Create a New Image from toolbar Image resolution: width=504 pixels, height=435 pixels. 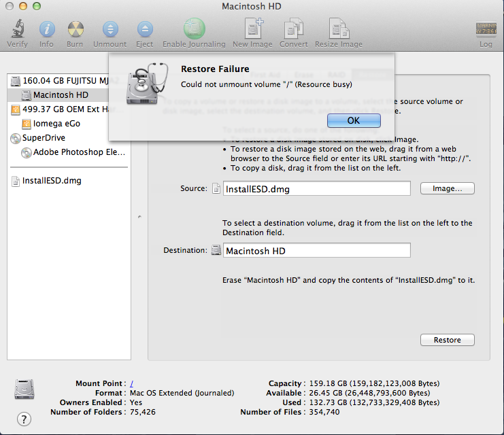click(x=254, y=29)
